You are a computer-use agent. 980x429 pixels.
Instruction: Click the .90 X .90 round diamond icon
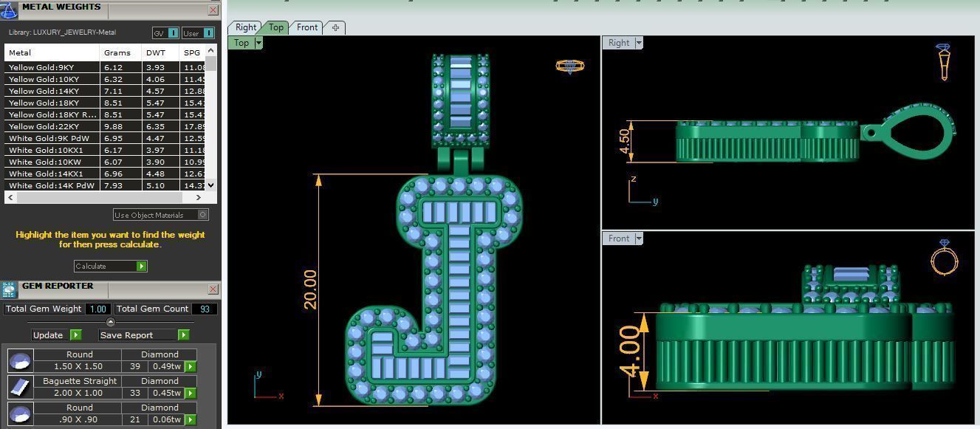(20, 413)
